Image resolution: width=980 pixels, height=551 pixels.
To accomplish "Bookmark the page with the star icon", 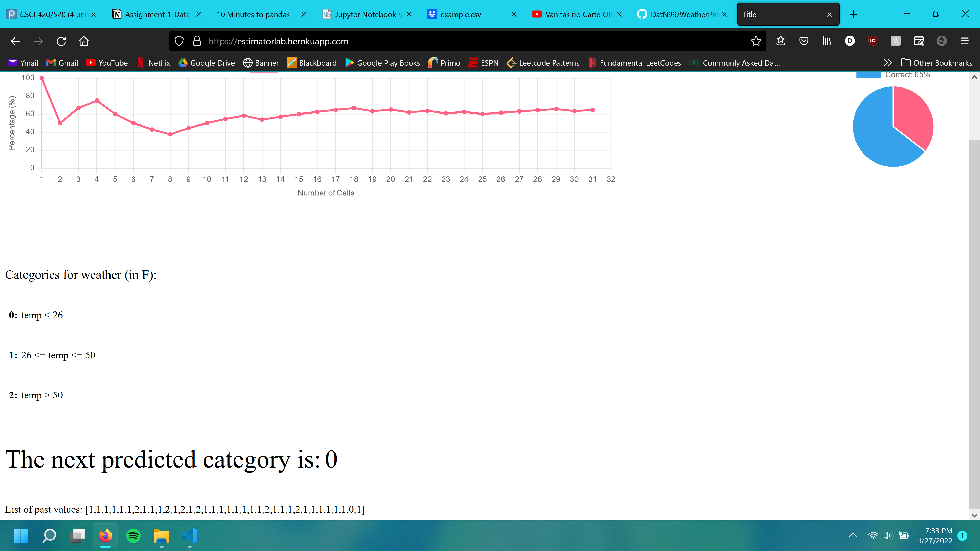I will tap(756, 41).
